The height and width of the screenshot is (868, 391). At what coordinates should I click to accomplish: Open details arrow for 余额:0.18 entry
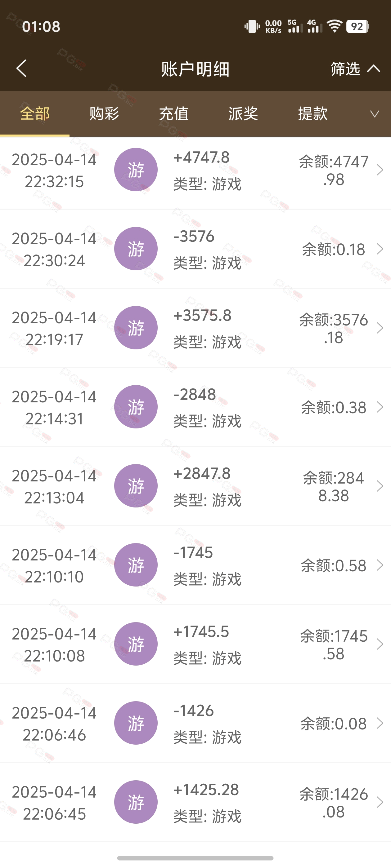tap(380, 249)
